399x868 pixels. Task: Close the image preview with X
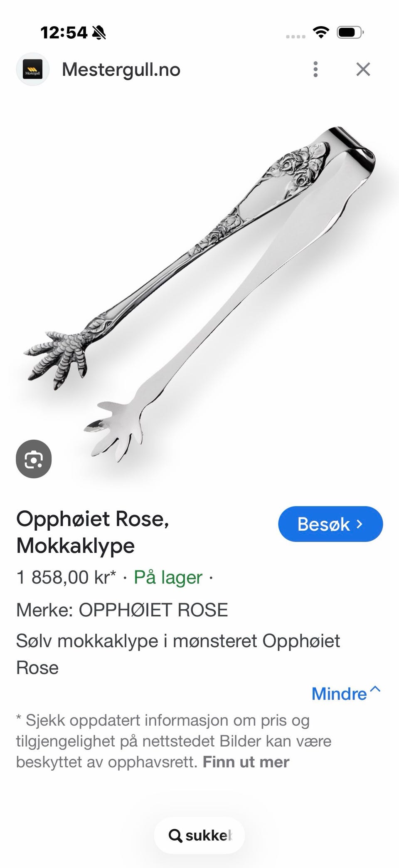[363, 69]
